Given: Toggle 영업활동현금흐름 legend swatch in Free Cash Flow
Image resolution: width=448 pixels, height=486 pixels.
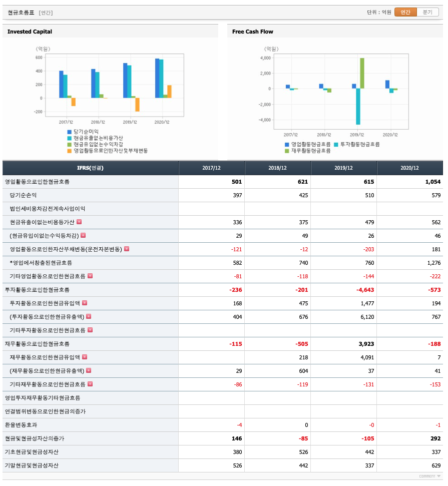Looking at the screenshot, I should pos(287,145).
